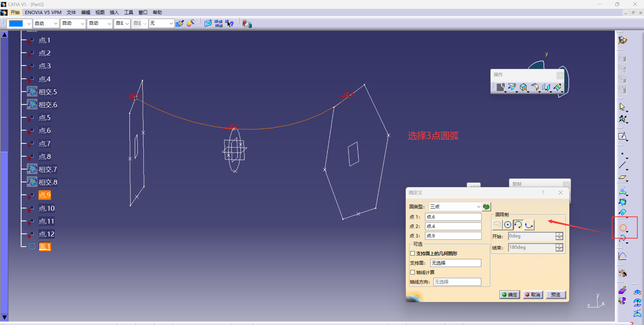Viewport: 644px width, 325px height.
Task: Open the 工具 menu
Action: 128,12
